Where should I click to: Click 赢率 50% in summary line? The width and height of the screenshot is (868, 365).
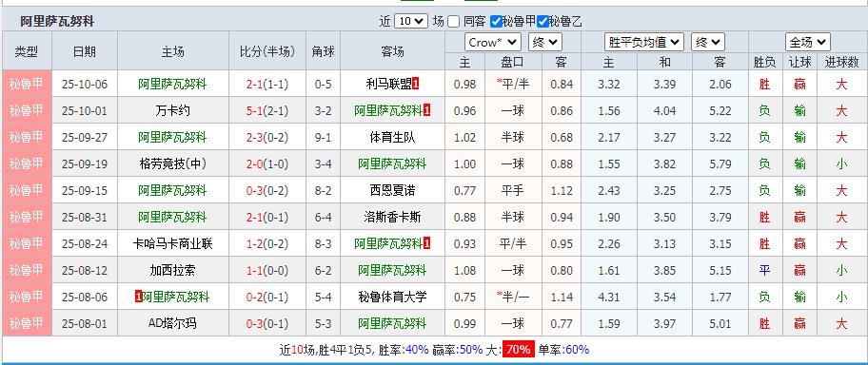(472, 350)
